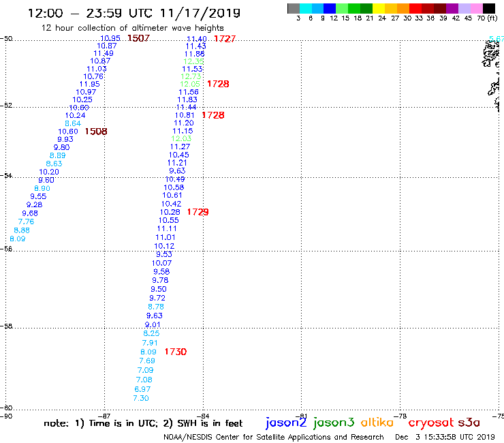Select the 1730 time stamp label
The height and width of the screenshot is (443, 504).
[x=176, y=352]
